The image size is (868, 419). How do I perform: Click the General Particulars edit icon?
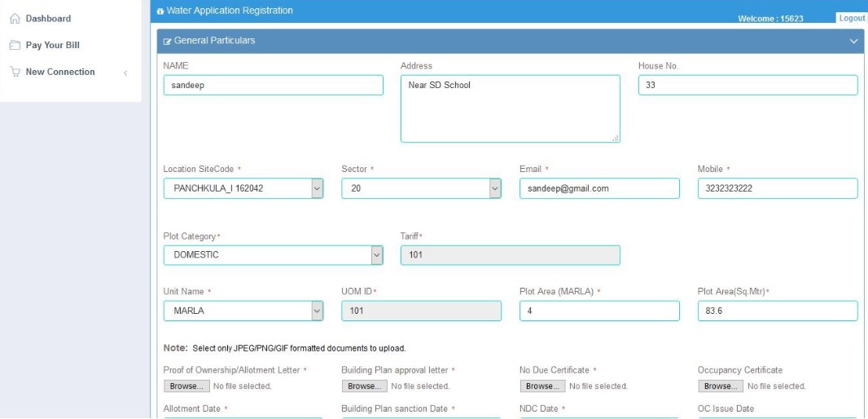(x=167, y=41)
